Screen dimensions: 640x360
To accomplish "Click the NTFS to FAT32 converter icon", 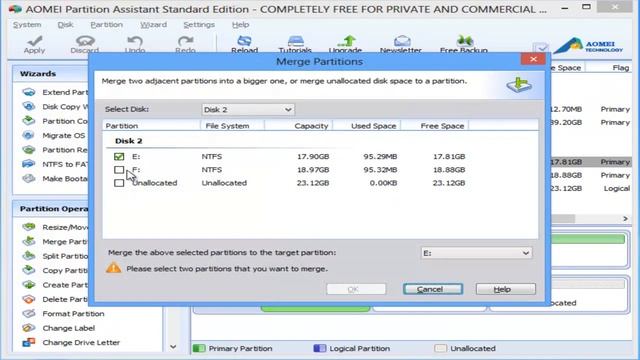I will (x=29, y=164).
